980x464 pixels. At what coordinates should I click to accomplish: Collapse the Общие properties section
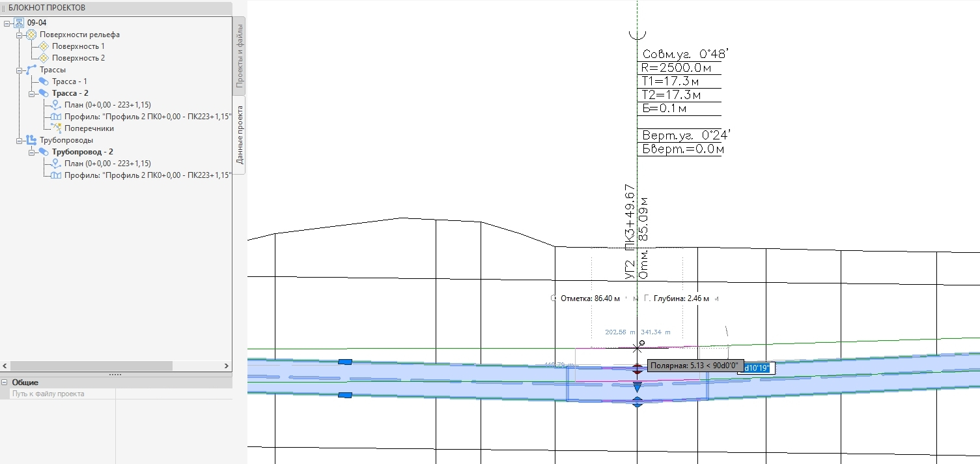pyautogui.click(x=5, y=383)
